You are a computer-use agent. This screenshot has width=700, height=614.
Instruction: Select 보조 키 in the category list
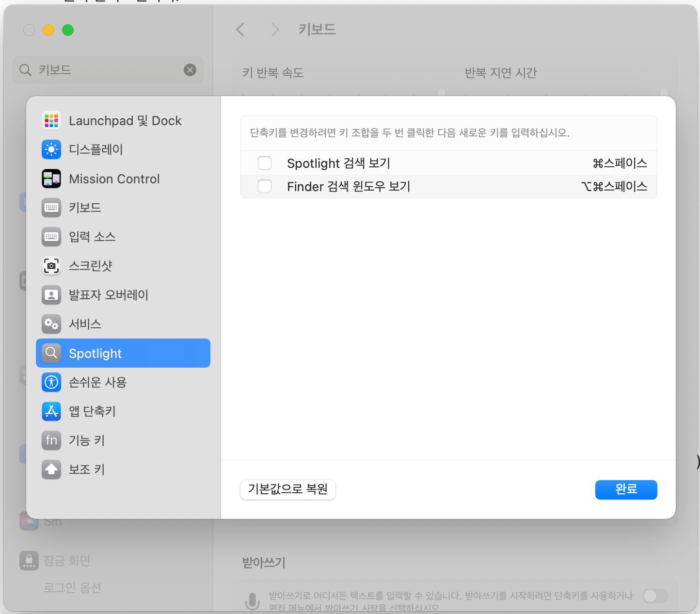(x=87, y=469)
